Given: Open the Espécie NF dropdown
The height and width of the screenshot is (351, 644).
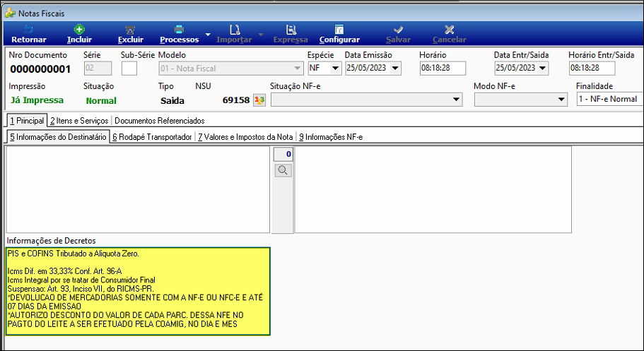Looking at the screenshot, I should (335, 68).
